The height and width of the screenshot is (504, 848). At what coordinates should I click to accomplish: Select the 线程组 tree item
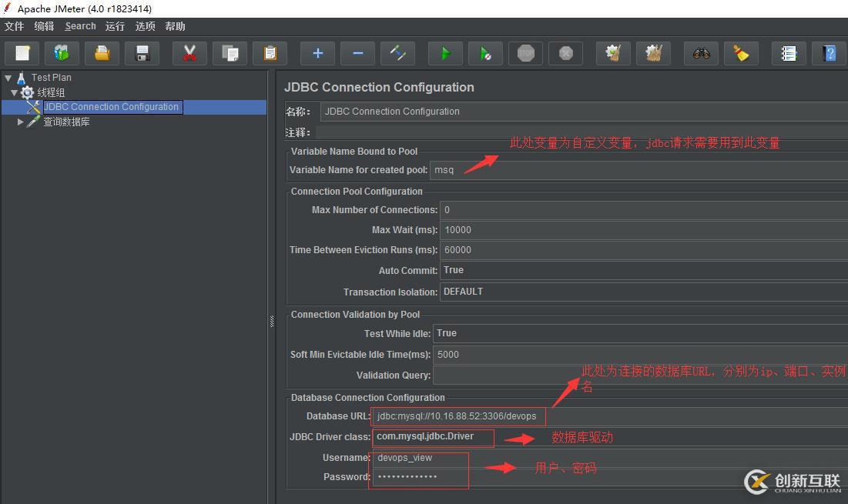tap(51, 93)
